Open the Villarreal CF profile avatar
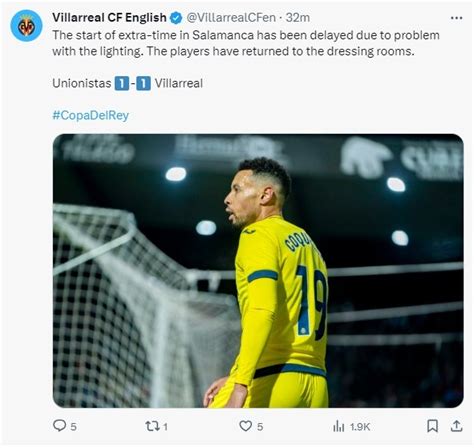474x448 pixels. [26, 26]
